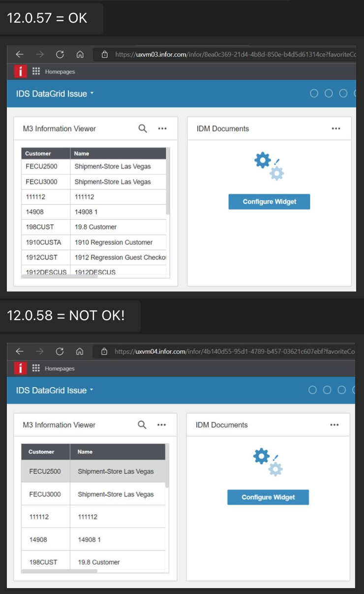Screen dimensions: 364x594
Task: Click Configure Widget button in the 12.0.57 screenshot
Action: coord(269,201)
